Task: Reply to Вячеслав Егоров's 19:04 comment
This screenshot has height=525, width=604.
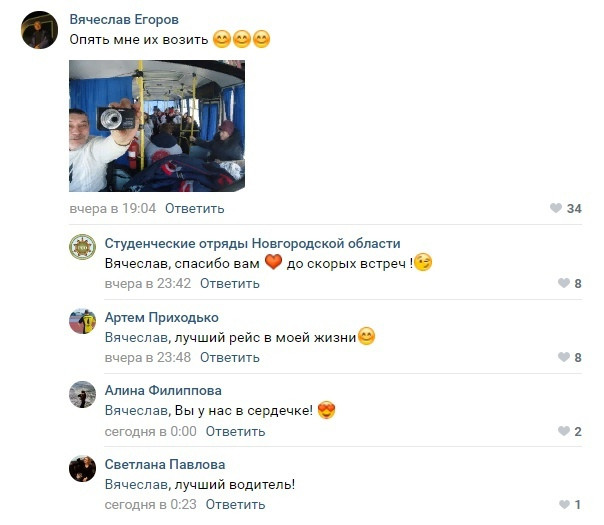Action: (195, 208)
